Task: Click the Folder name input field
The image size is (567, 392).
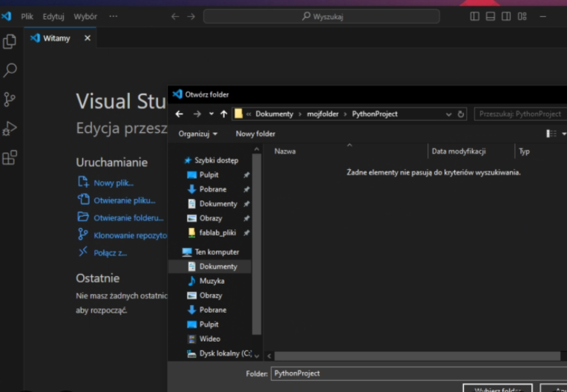Action: pyautogui.click(x=419, y=373)
